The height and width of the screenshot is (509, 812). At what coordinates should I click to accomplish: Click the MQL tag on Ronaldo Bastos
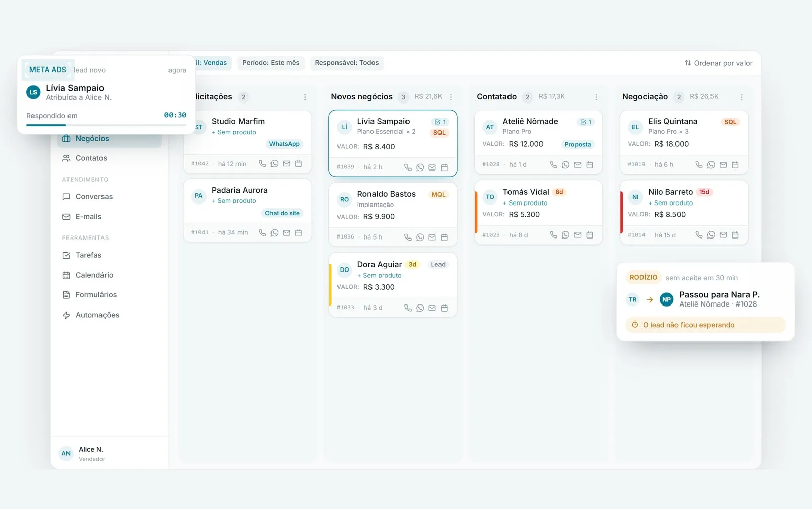pyautogui.click(x=438, y=195)
